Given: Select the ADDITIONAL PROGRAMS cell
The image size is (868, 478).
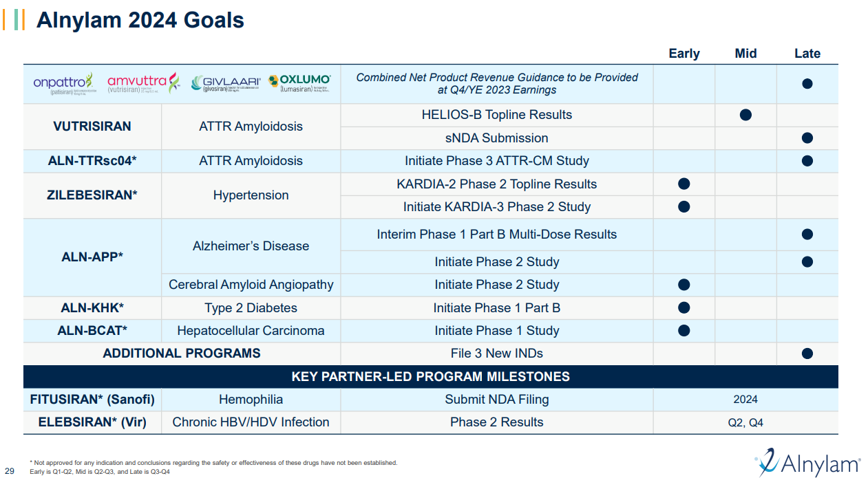Looking at the screenshot, I should point(182,354).
